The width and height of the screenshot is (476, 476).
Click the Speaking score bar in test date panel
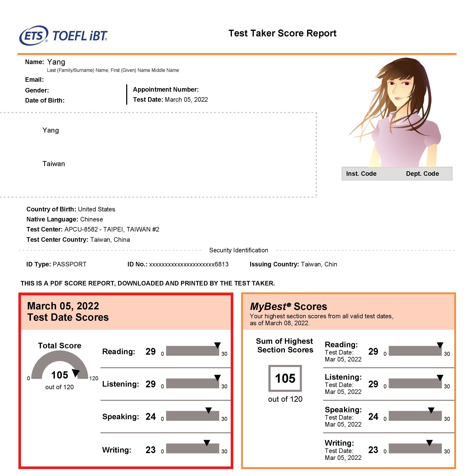pos(193,416)
